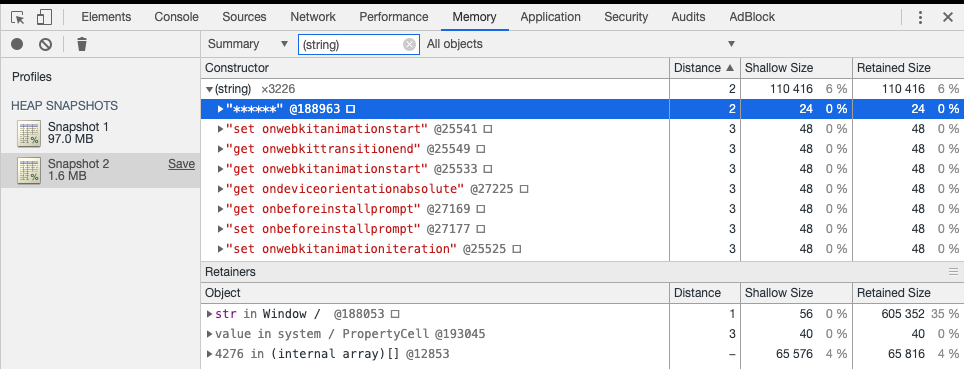Toggle the device toolbar icon
Image resolution: width=964 pixels, height=369 pixels.
(x=44, y=17)
